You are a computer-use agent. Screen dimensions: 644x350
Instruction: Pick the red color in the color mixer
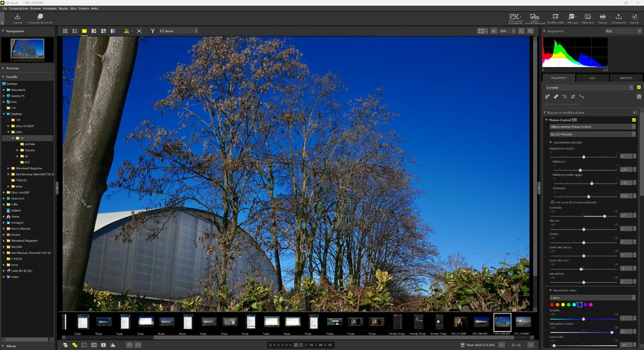click(552, 305)
